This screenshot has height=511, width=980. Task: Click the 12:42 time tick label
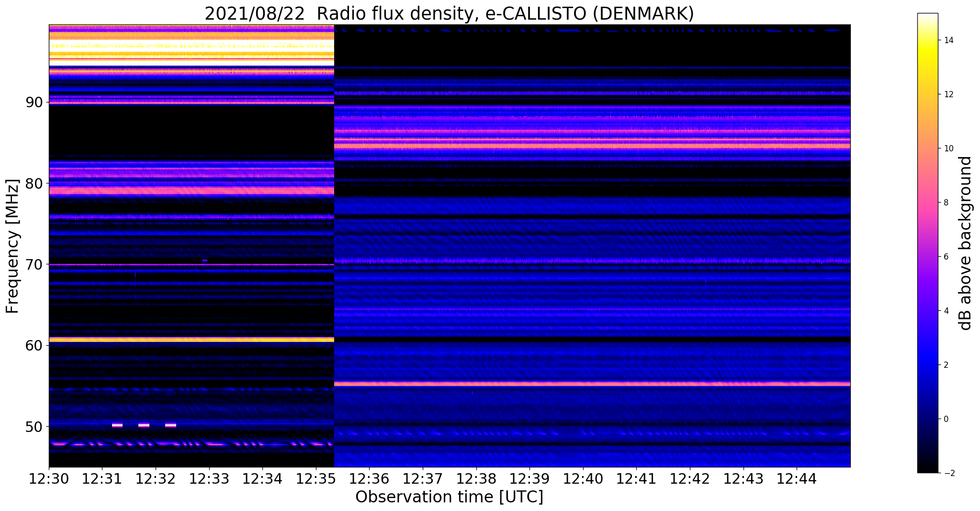click(690, 478)
